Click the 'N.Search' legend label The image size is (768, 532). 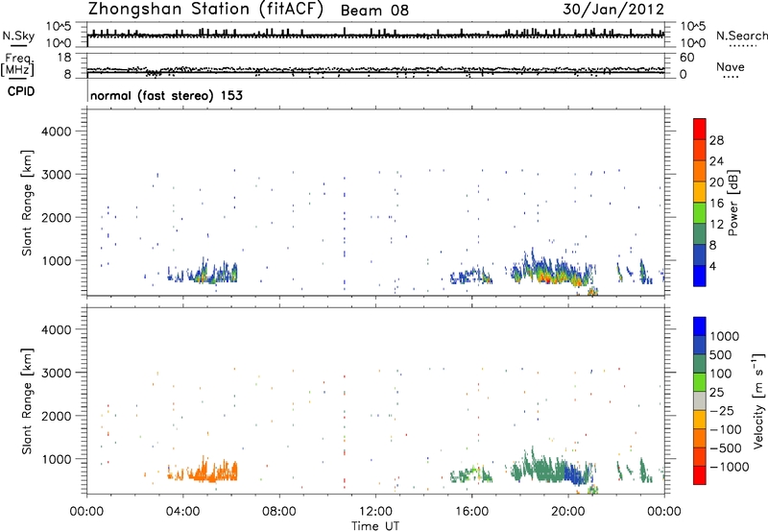741,36
